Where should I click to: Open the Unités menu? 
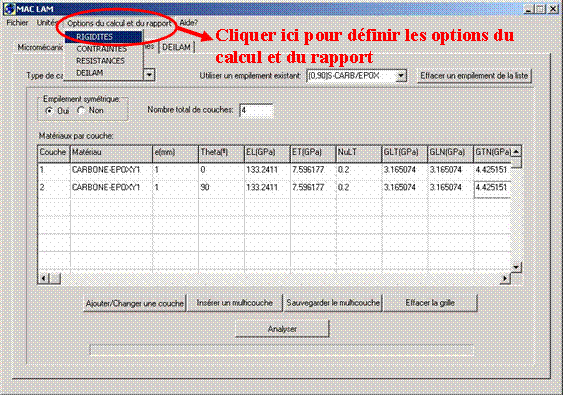pos(47,23)
